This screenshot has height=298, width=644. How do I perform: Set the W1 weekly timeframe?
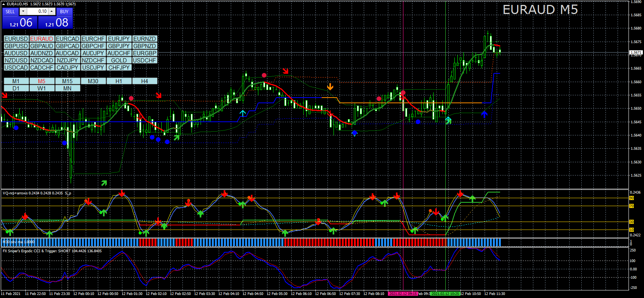point(42,88)
